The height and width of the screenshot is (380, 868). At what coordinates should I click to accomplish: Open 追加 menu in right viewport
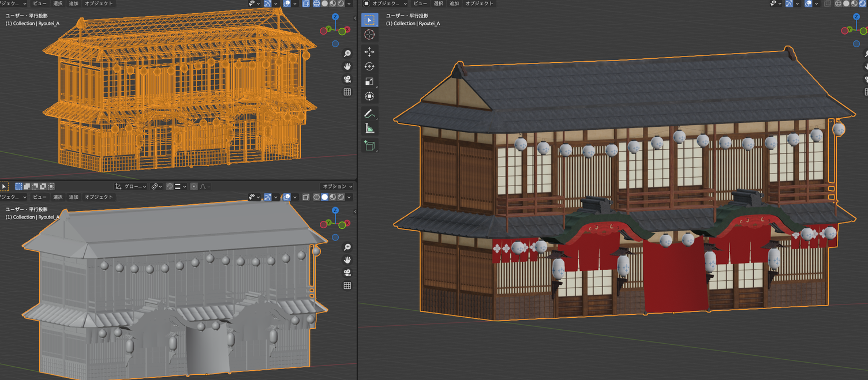tap(454, 3)
